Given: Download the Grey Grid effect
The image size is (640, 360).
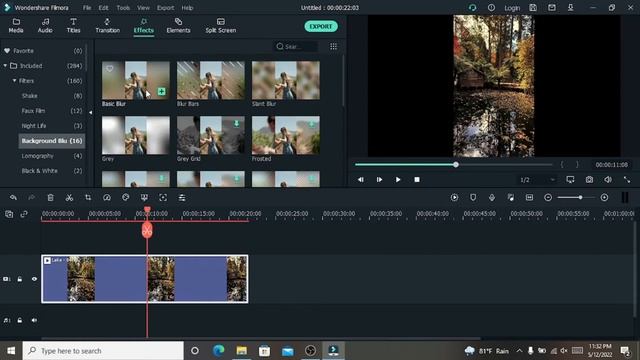Looking at the screenshot, I should point(236,124).
